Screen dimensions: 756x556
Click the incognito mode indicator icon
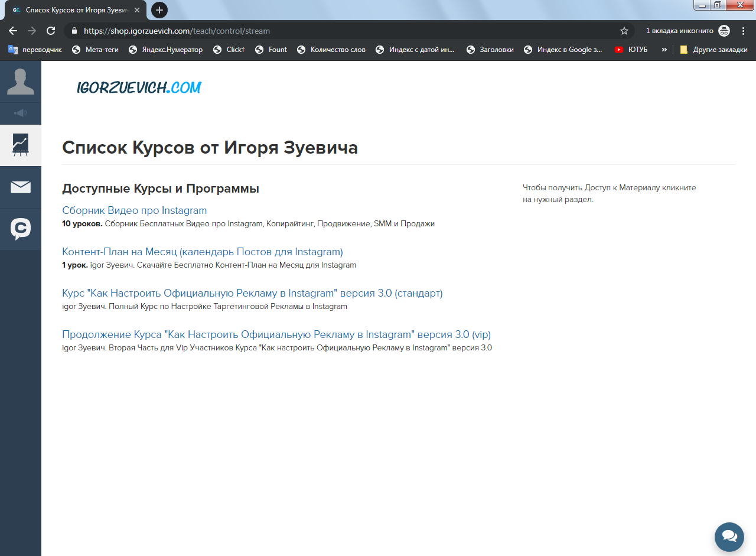point(724,31)
